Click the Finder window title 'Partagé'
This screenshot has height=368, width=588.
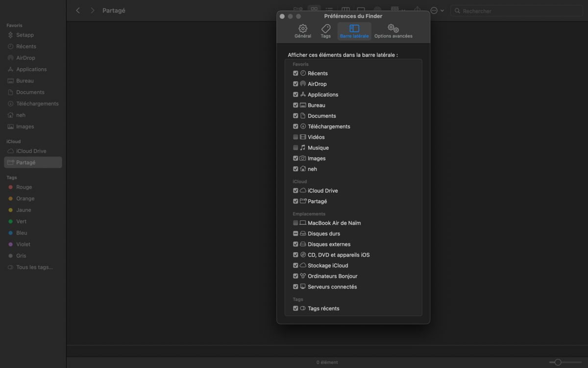coord(114,10)
